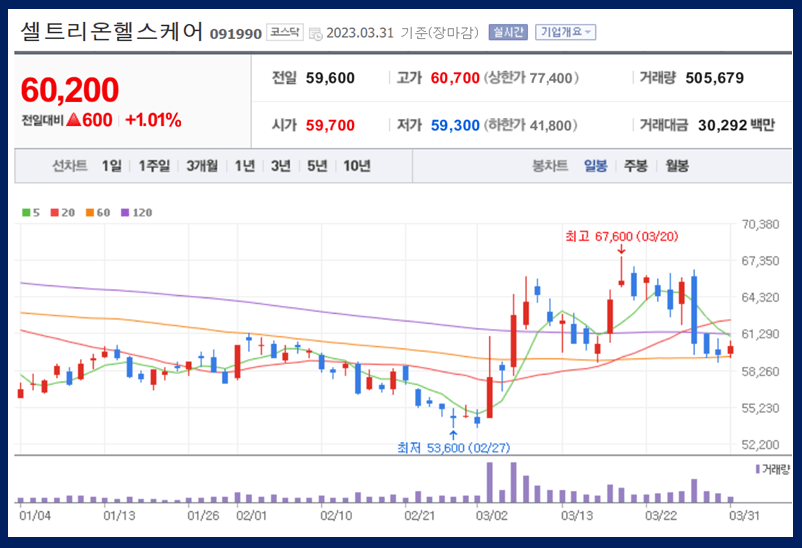Open the 기업개요 dropdown
The image size is (802, 548).
(565, 32)
